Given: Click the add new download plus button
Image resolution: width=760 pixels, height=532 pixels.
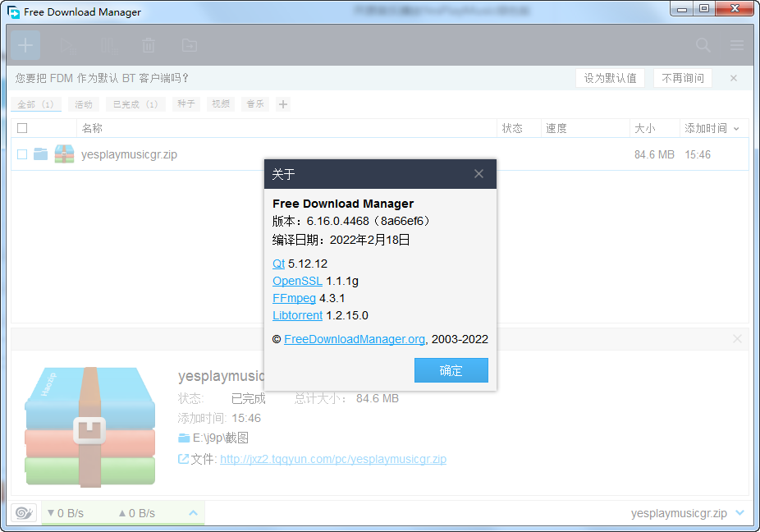Looking at the screenshot, I should 25,45.
